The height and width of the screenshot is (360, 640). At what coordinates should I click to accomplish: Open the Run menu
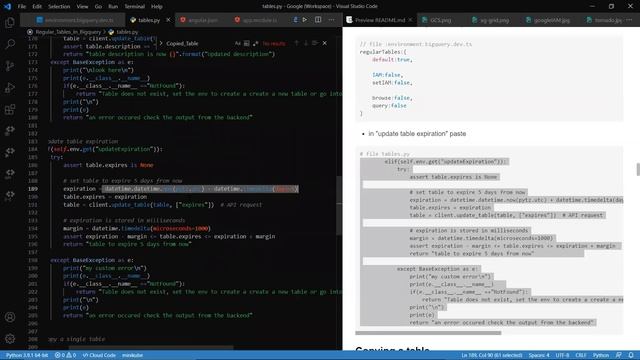point(113,7)
